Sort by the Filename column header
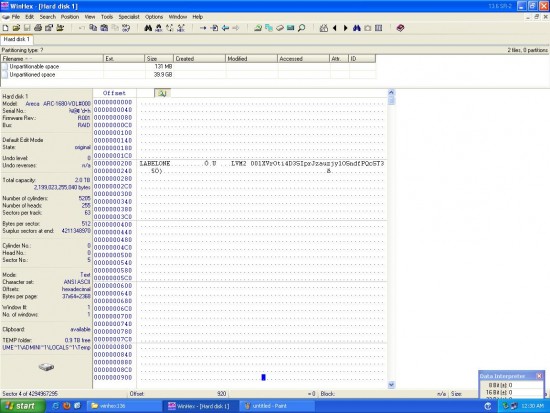Screen dimensions: 550x413 52,59
